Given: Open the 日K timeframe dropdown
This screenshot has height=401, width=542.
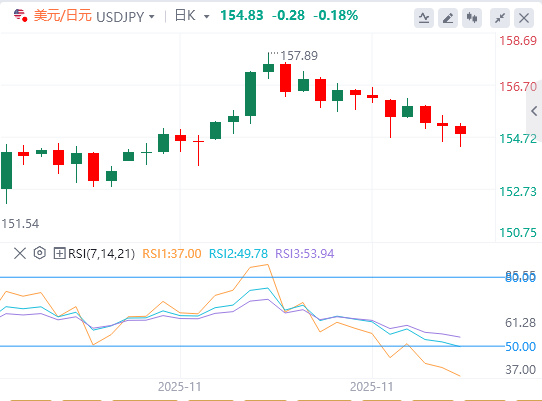Looking at the screenshot, I should [x=193, y=16].
